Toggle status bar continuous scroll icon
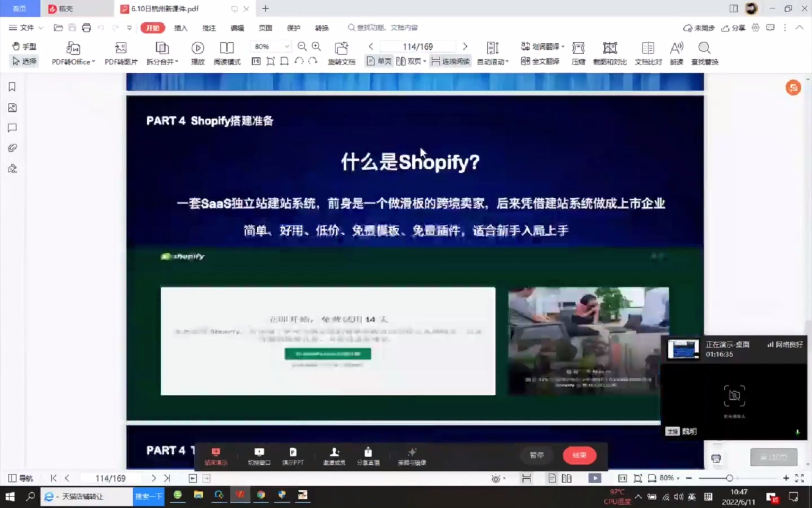The image size is (812, 508). pos(526,478)
